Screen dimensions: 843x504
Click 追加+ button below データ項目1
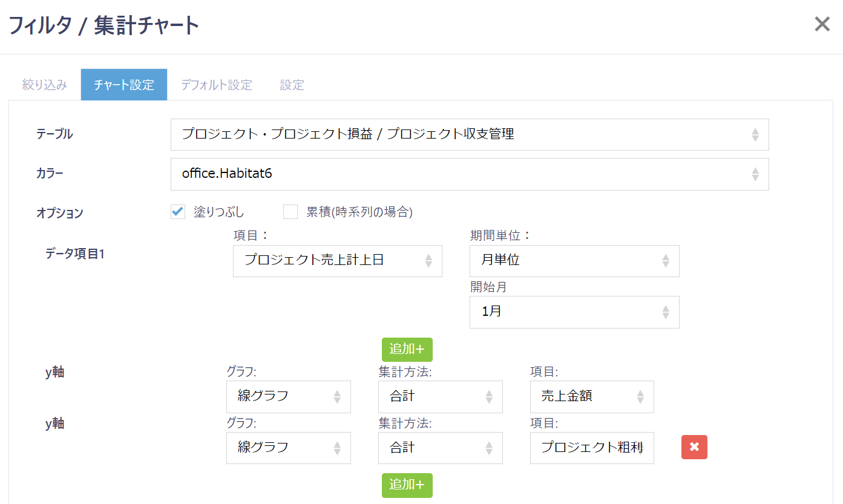click(407, 350)
